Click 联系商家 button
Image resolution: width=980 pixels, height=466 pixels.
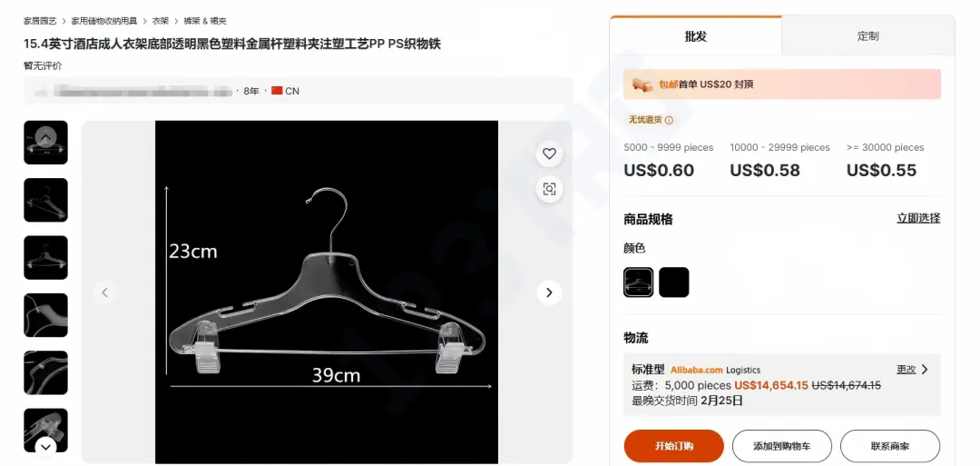pyautogui.click(x=890, y=446)
